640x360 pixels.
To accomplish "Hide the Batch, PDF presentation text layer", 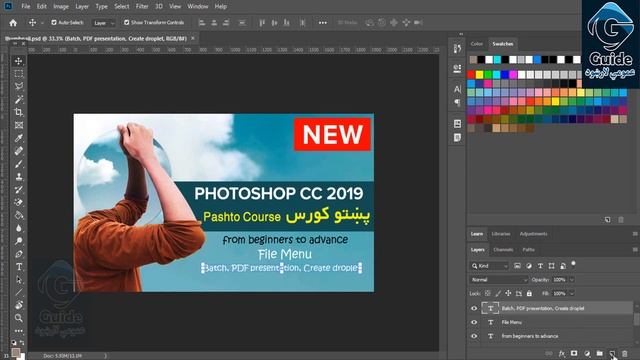I will coord(474,308).
